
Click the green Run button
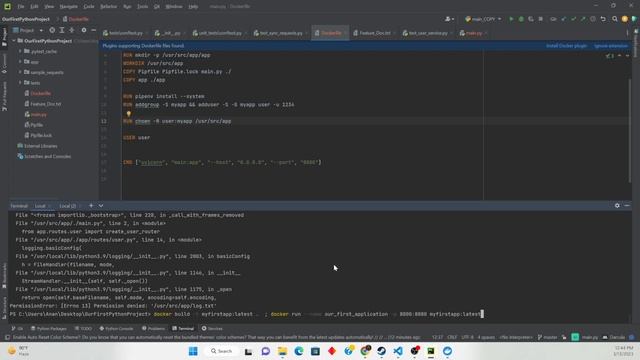tap(511, 19)
